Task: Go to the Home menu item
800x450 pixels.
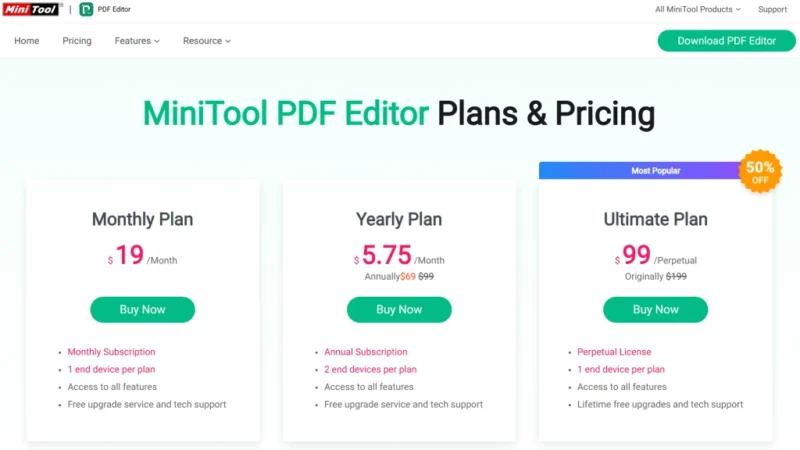Action: click(x=27, y=41)
